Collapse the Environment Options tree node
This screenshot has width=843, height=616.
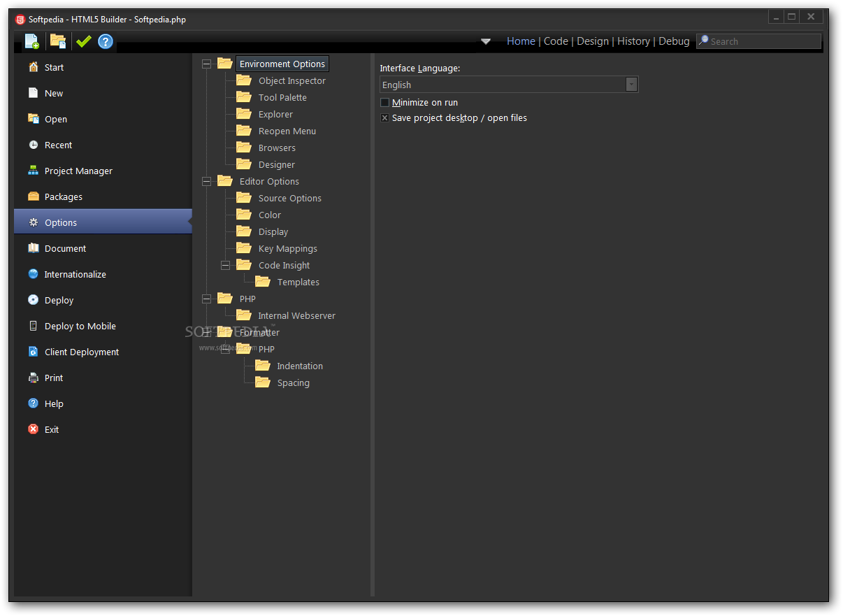pyautogui.click(x=206, y=64)
